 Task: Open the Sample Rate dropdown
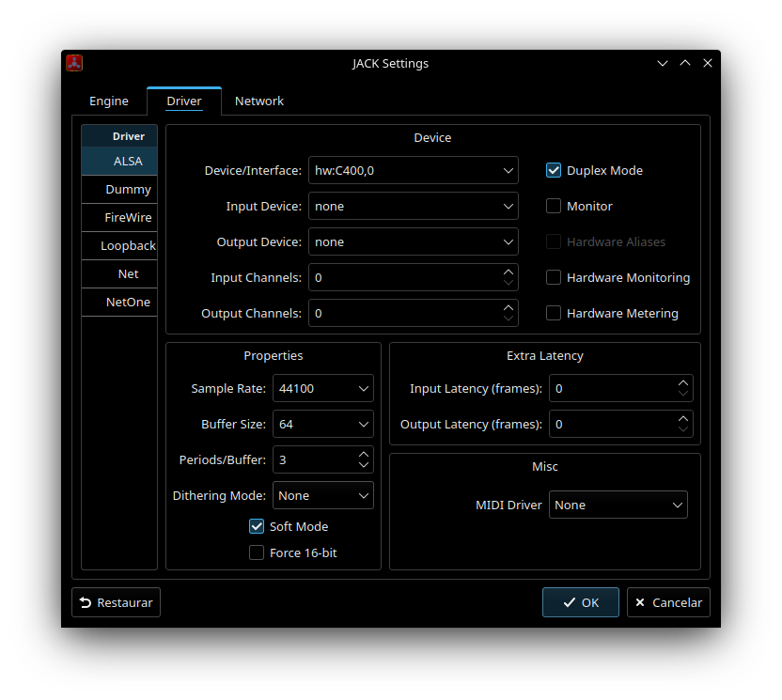pos(323,388)
